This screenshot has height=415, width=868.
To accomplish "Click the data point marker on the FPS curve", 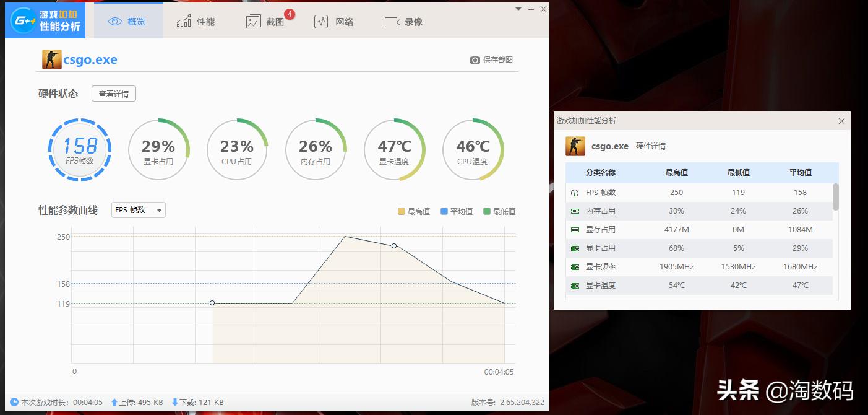I will tap(395, 245).
